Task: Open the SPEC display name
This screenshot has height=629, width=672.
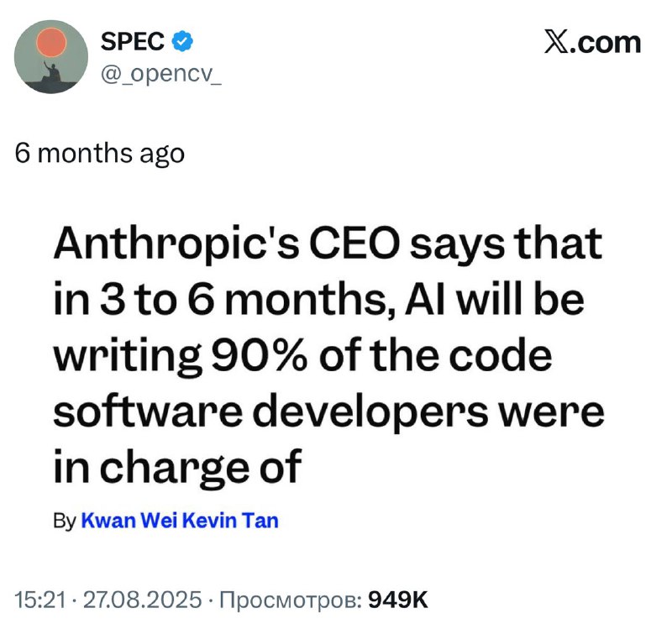Action: click(133, 41)
